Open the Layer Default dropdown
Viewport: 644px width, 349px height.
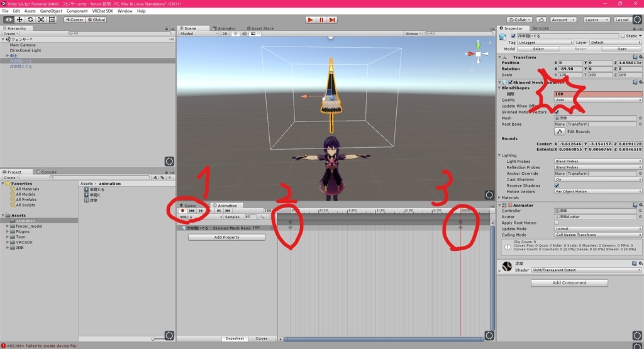point(615,42)
